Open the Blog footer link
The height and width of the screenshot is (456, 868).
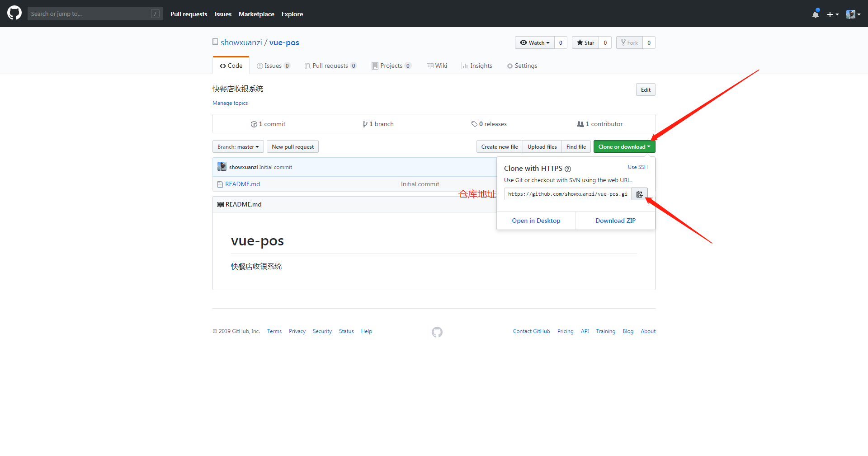click(628, 331)
